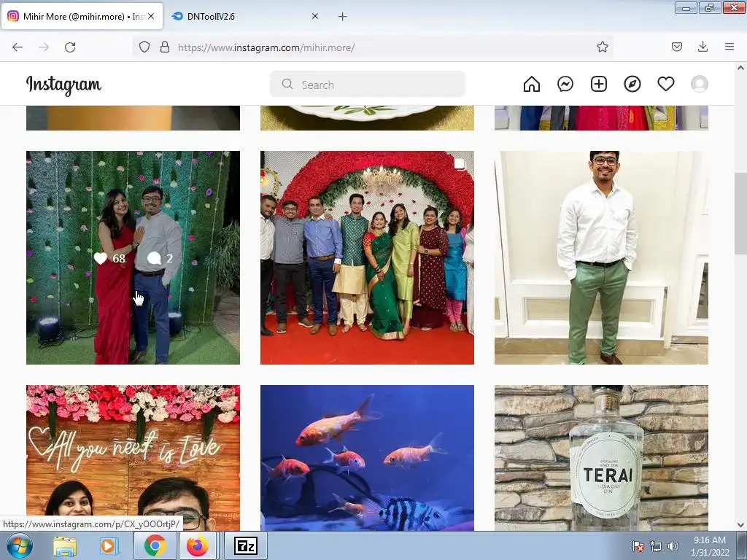Select the Mihir More Instagram tab
This screenshot has height=560, width=747.
click(76, 16)
